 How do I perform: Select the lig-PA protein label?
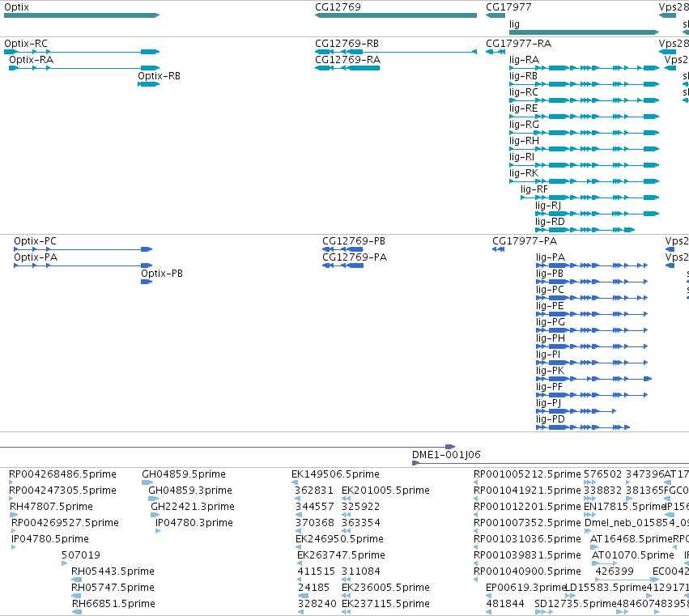[551, 257]
